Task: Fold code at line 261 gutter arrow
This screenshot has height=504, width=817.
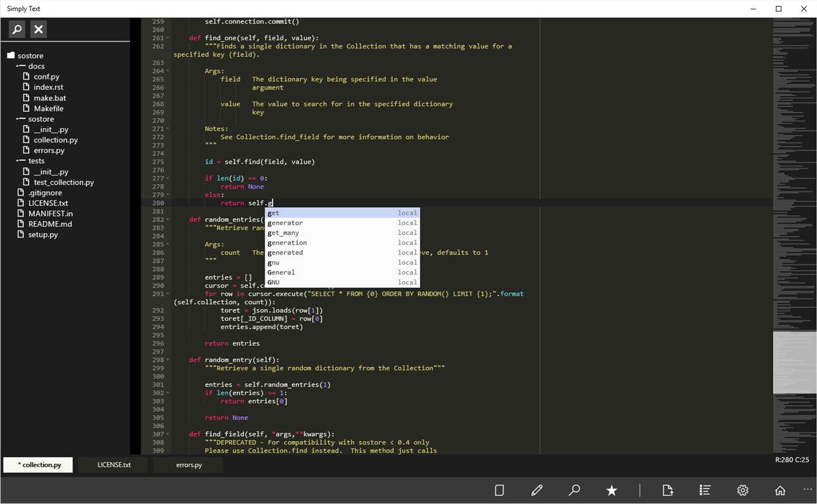Action: [168, 38]
